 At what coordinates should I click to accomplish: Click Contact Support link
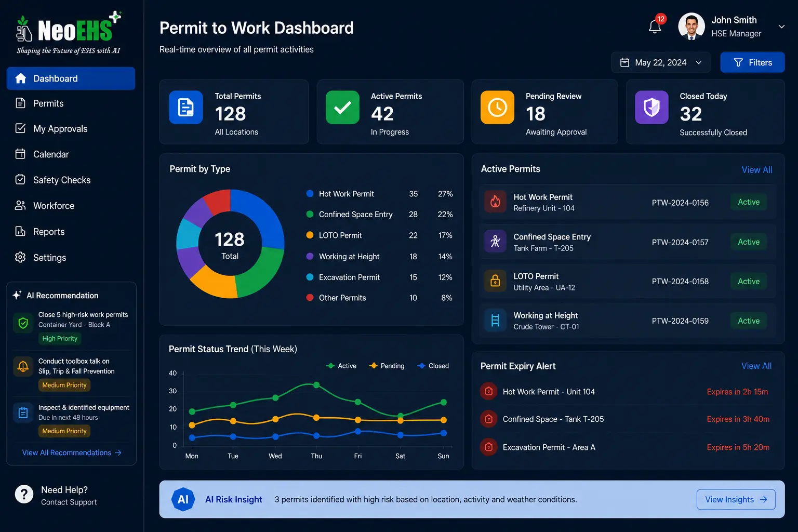[69, 502]
